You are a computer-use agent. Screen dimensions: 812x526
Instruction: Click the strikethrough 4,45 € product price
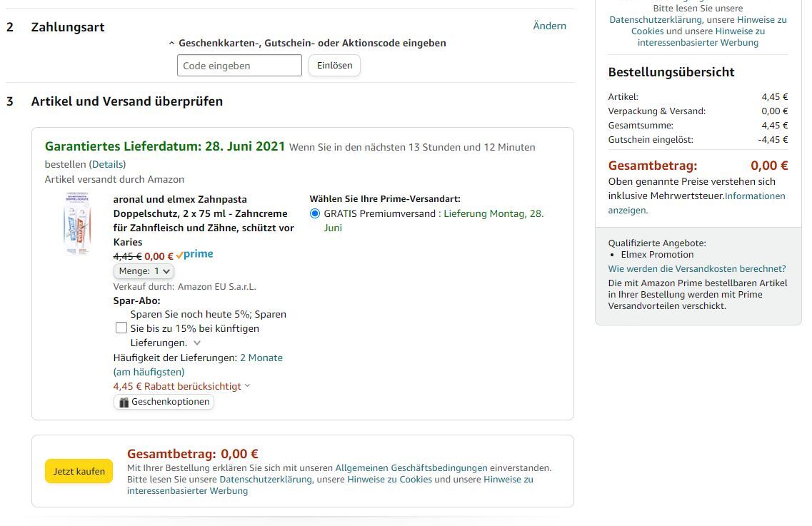pyautogui.click(x=127, y=256)
